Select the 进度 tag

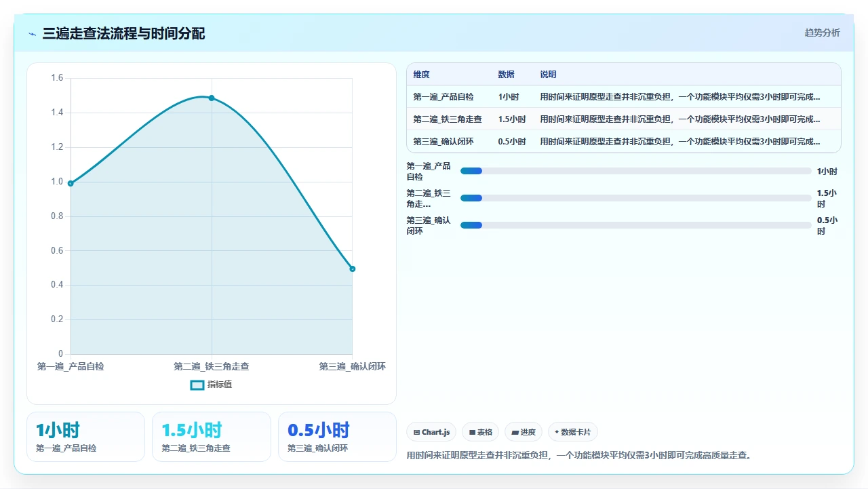[x=524, y=432]
